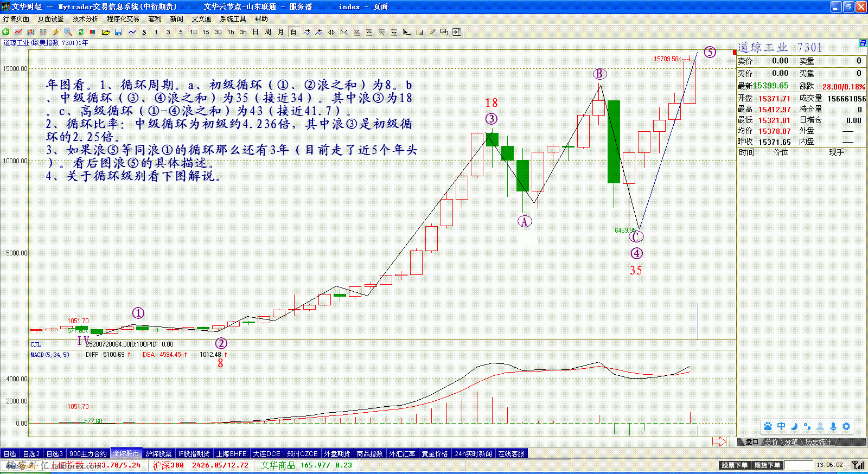
Task: Switch to 30 minute chart period
Action: coord(218,32)
